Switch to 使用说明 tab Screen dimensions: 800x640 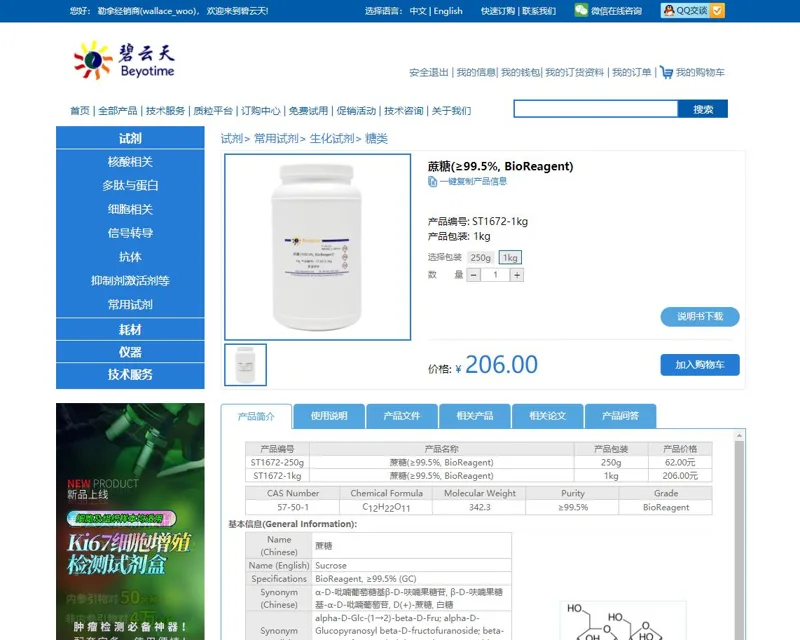tap(329, 416)
